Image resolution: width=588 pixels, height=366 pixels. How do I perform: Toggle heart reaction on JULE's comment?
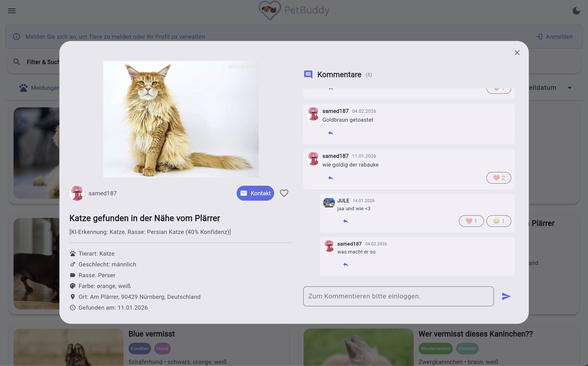click(471, 221)
